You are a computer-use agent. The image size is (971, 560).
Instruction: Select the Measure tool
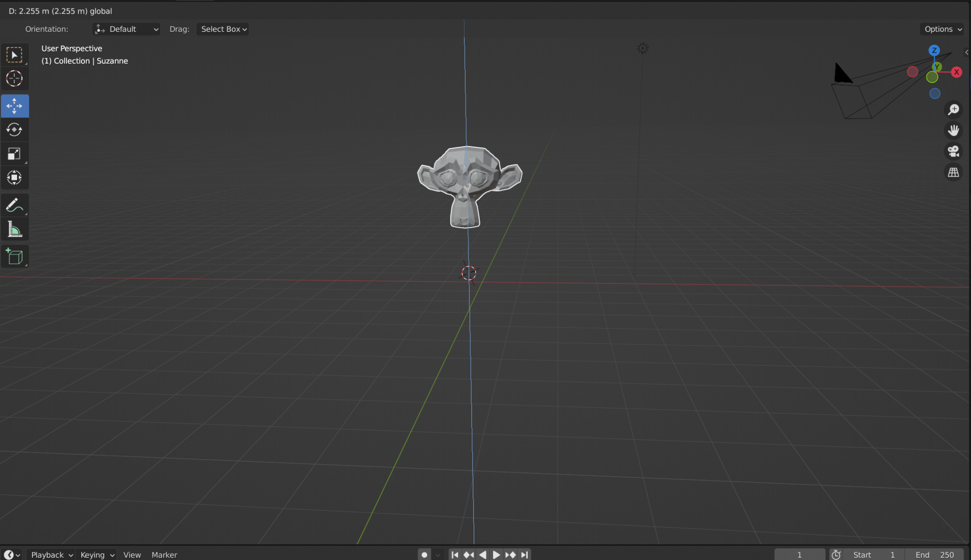tap(15, 229)
